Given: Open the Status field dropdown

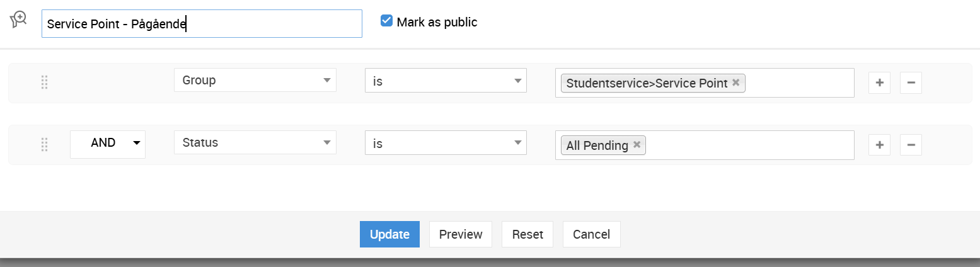Looking at the screenshot, I should (255, 143).
